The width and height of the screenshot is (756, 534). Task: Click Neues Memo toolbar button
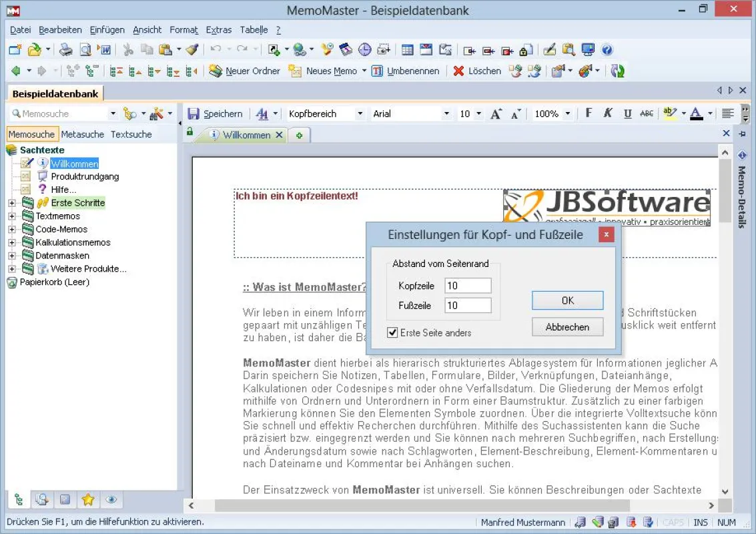(322, 71)
